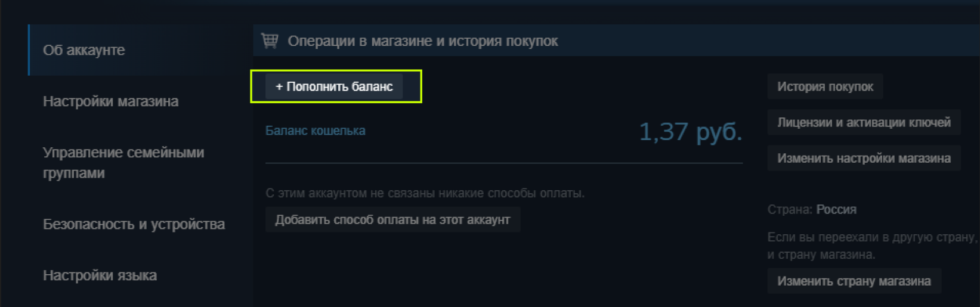Go to Настройки магазина in the sidebar
Viewport: 980px width, 307px height.
click(x=110, y=101)
